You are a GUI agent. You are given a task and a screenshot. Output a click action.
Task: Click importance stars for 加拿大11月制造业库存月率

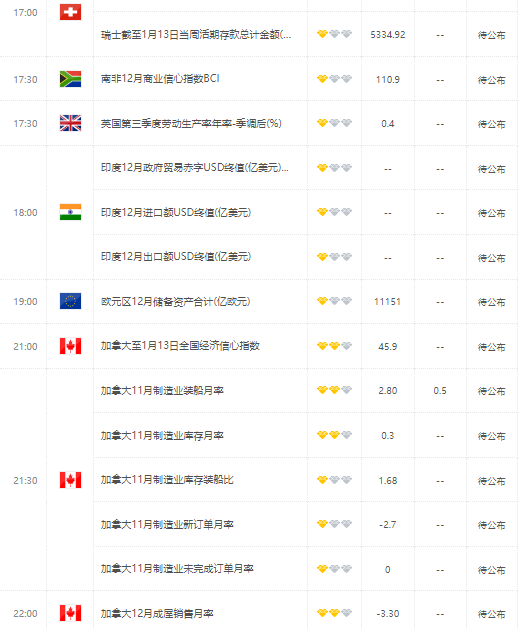tap(334, 435)
